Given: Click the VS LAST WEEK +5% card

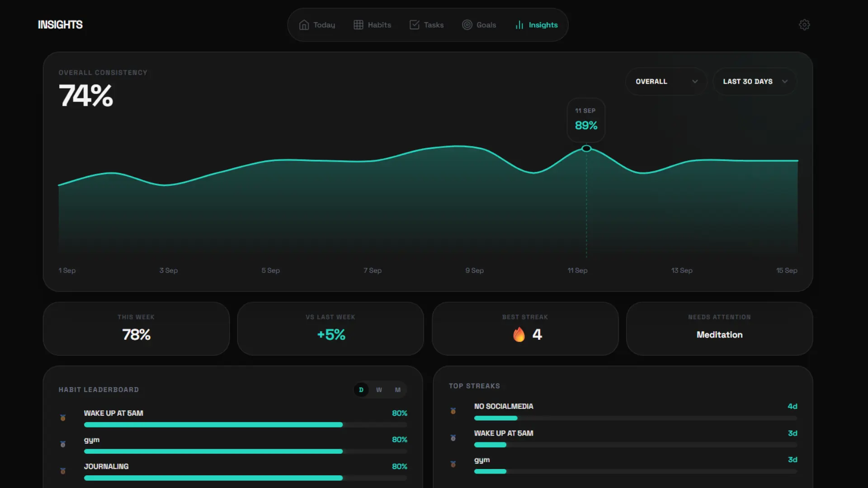Looking at the screenshot, I should (330, 328).
